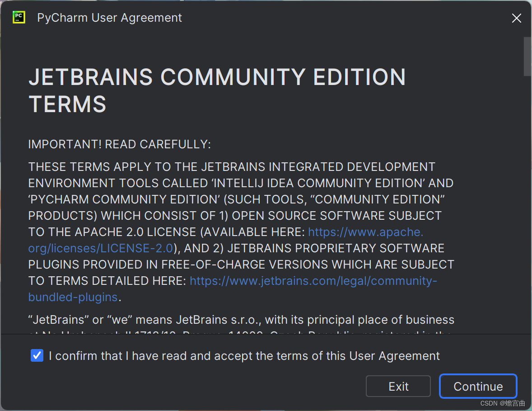Click the text 'THESE TERMS APPLY TO THE JETBRAINS'

pos(147,167)
